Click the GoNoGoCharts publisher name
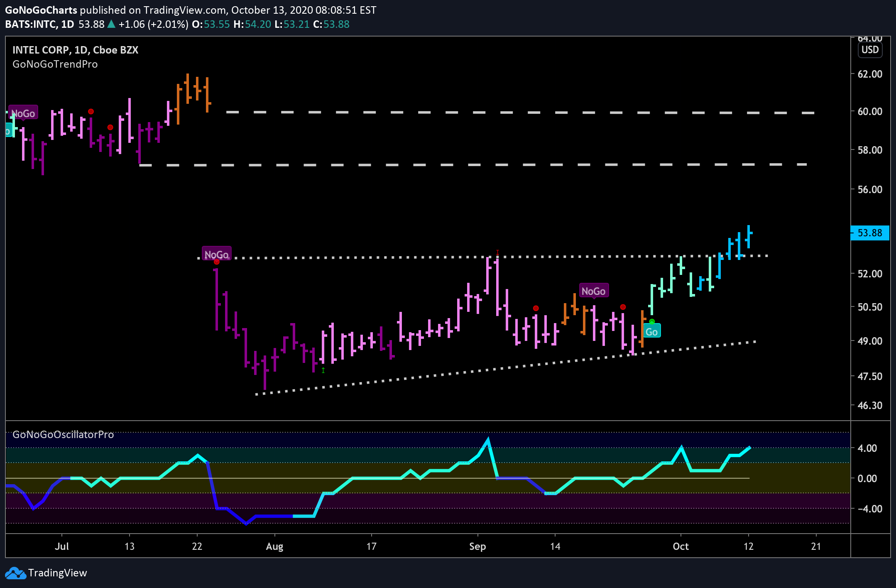 pyautogui.click(x=41, y=10)
